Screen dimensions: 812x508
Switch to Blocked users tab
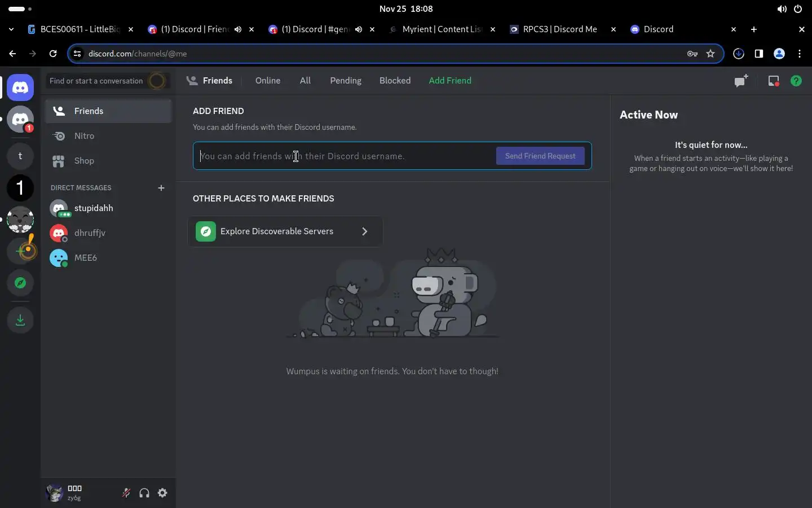click(x=395, y=81)
